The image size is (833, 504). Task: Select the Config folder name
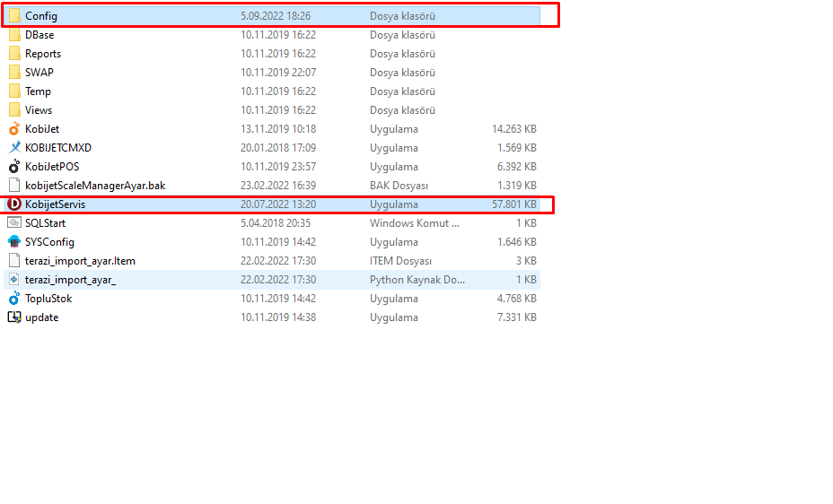coord(41,16)
